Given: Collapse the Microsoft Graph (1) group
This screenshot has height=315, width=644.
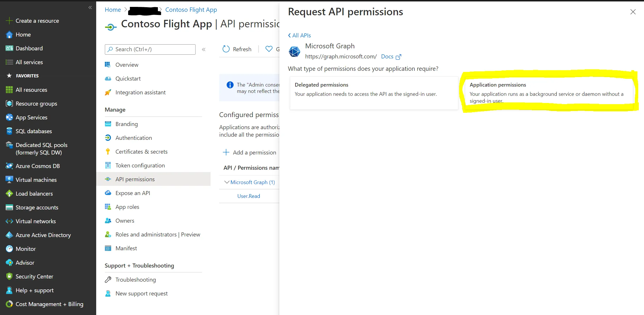Looking at the screenshot, I should click(227, 182).
